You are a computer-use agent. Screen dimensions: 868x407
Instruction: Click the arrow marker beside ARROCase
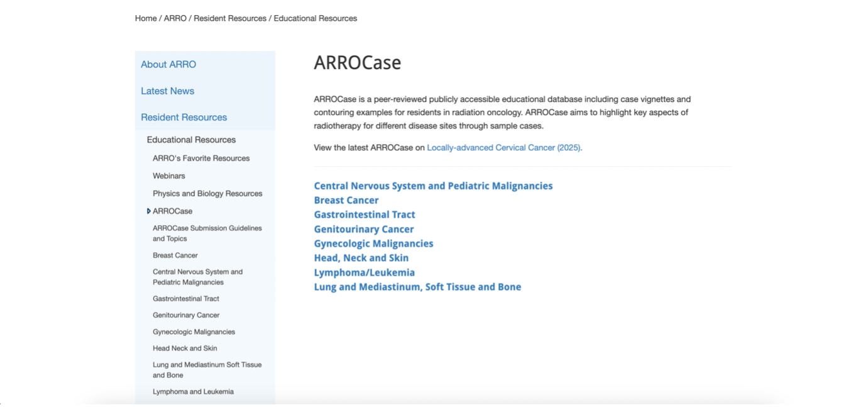(x=148, y=211)
